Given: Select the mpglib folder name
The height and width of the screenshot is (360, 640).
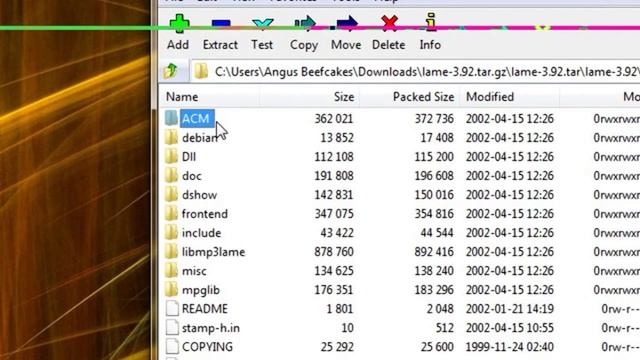Looking at the screenshot, I should 201,290.
